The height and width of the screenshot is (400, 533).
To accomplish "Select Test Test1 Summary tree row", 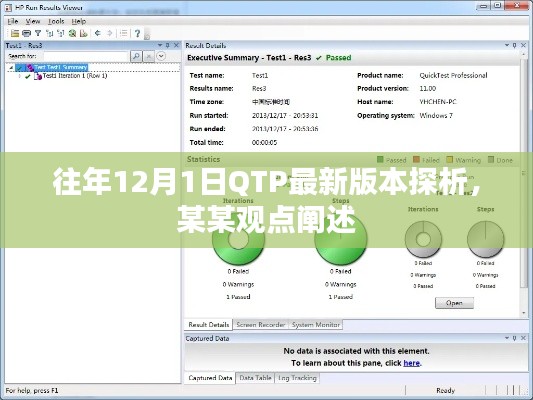I will click(61, 67).
